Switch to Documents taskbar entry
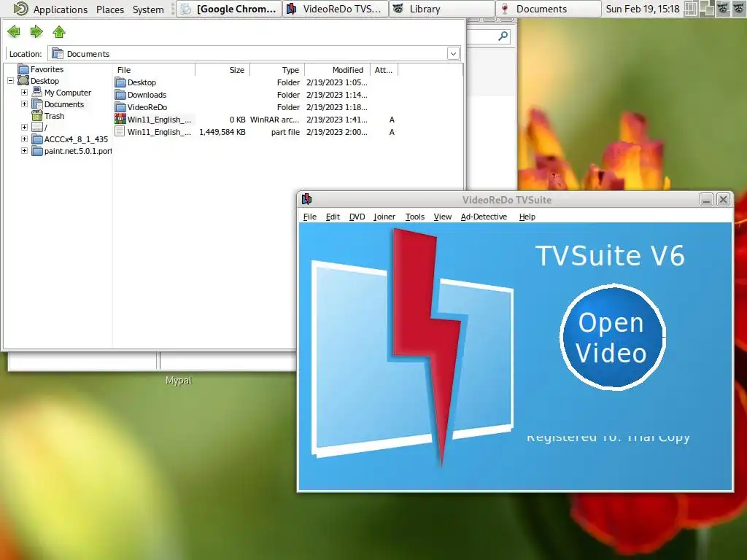The height and width of the screenshot is (560, 747). coord(549,9)
